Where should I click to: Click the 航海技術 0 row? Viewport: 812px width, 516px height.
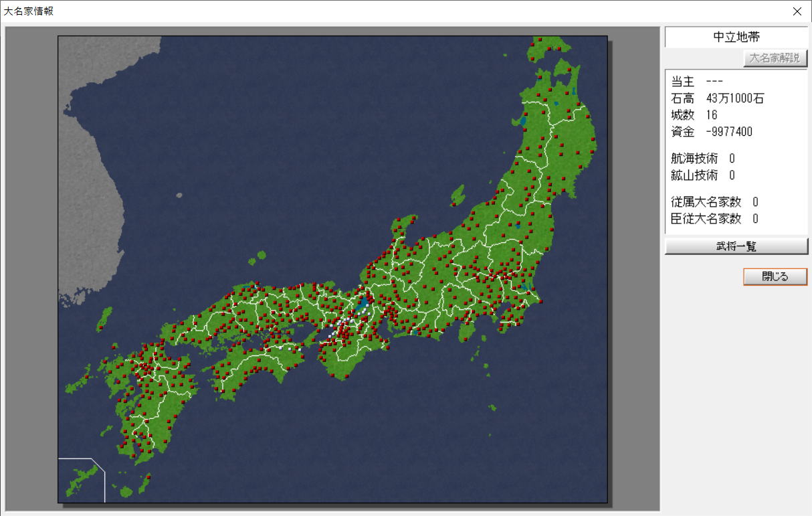pos(703,159)
